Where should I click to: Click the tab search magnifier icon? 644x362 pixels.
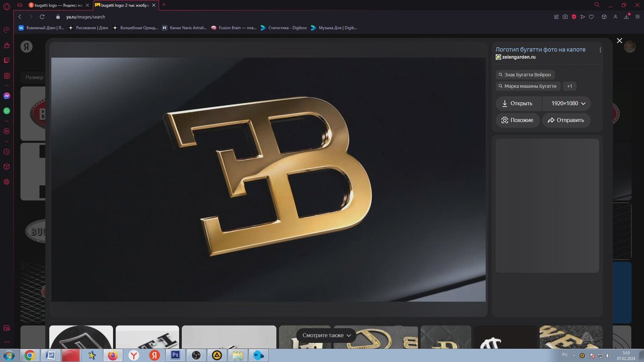pos(597,5)
